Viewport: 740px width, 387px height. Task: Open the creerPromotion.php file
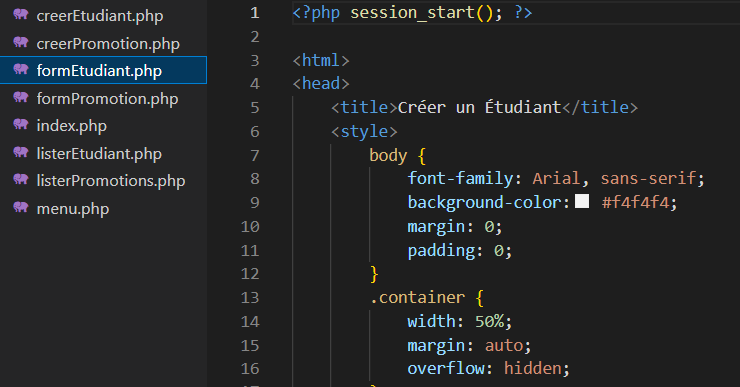pyautogui.click(x=103, y=43)
